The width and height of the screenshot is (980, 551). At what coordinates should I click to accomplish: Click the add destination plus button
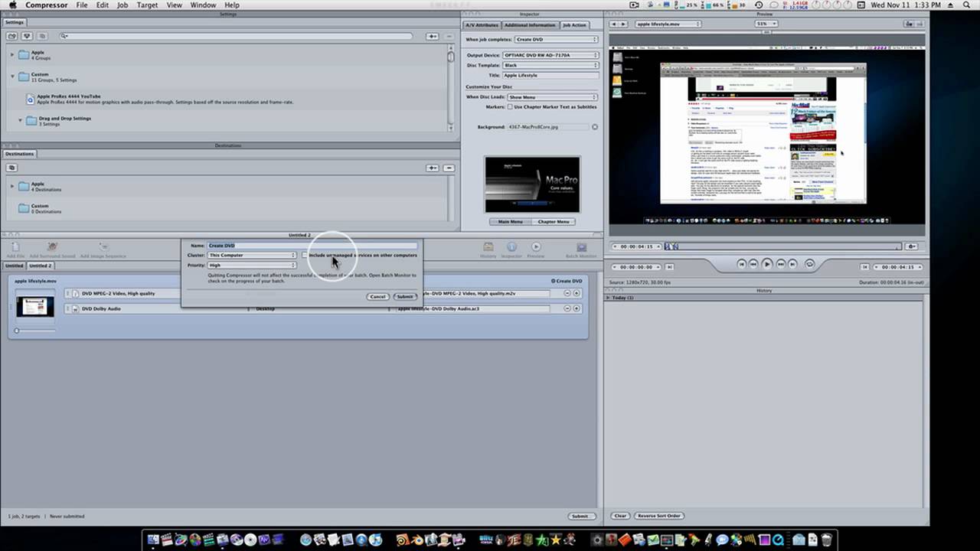tap(433, 168)
